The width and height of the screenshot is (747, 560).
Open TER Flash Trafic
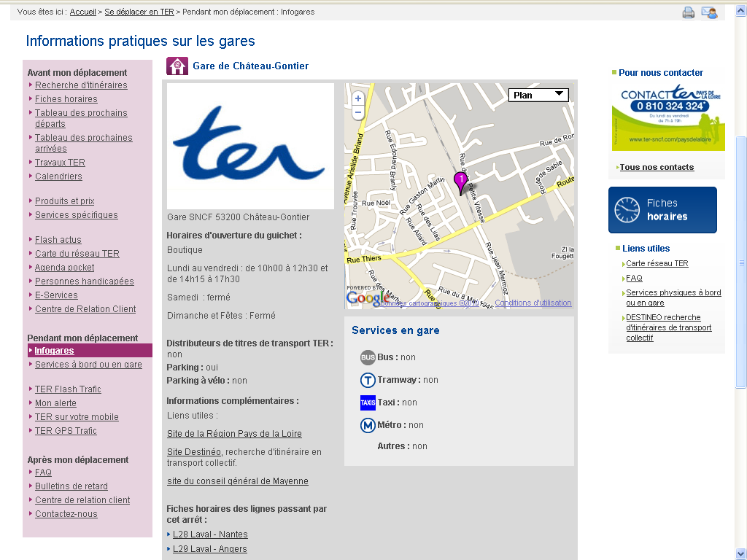(x=68, y=389)
